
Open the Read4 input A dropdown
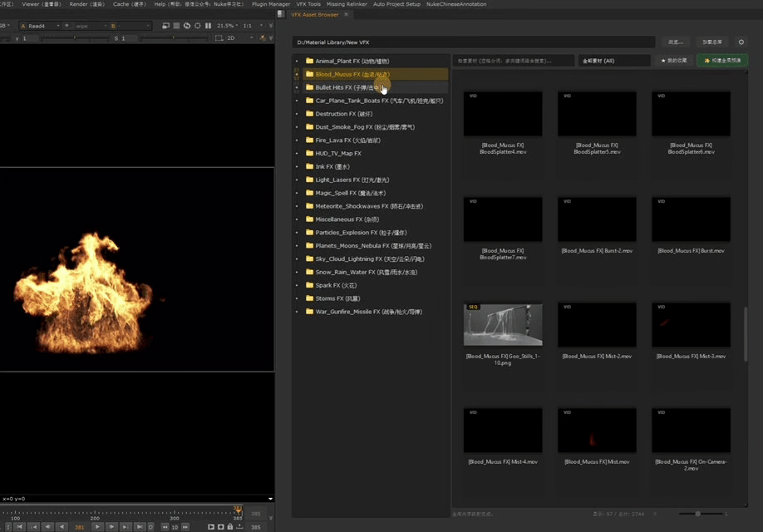pos(40,26)
